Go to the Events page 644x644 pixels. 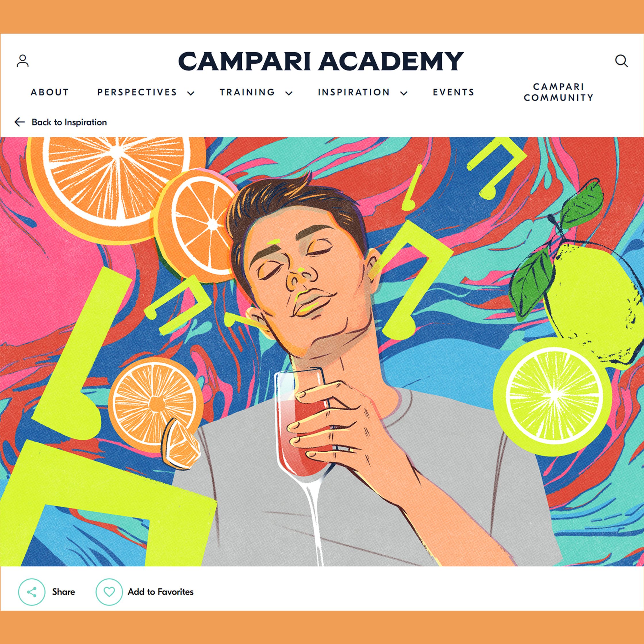[x=453, y=92]
